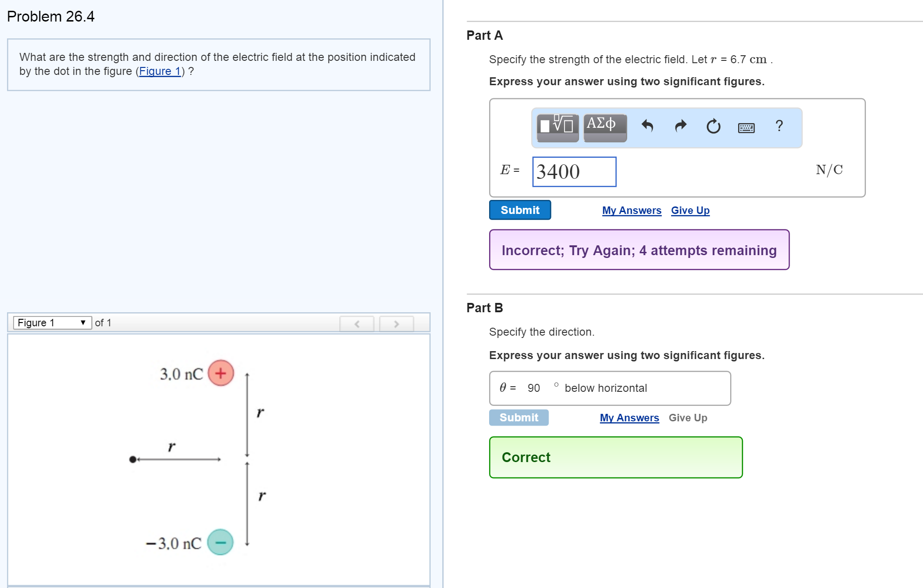Go to previous figure arrow

tap(357, 323)
